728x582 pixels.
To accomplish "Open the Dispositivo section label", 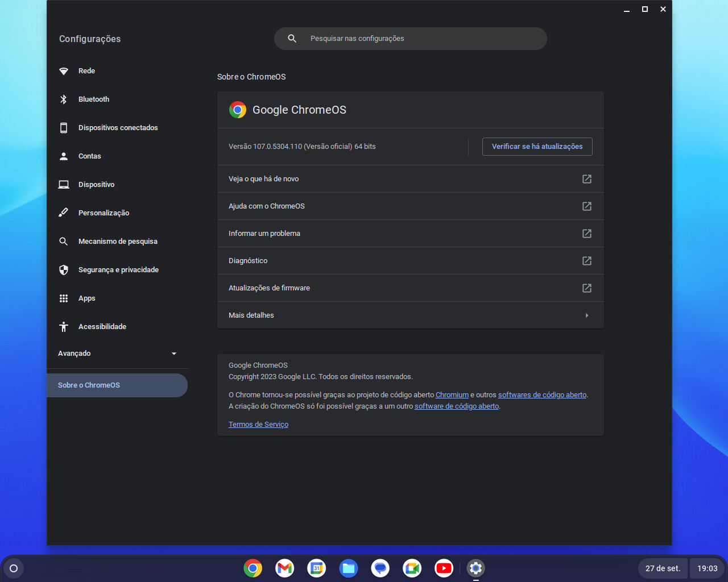I will point(97,185).
